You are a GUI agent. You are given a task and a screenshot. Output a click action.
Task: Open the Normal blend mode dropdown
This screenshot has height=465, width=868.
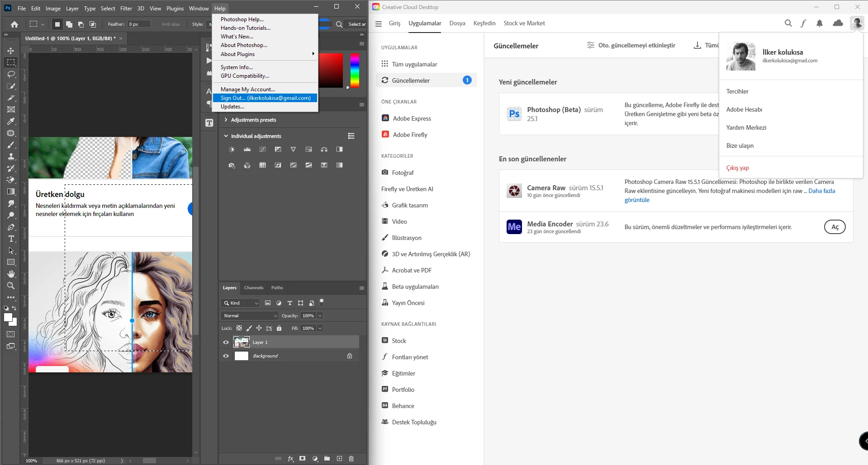[x=250, y=316]
